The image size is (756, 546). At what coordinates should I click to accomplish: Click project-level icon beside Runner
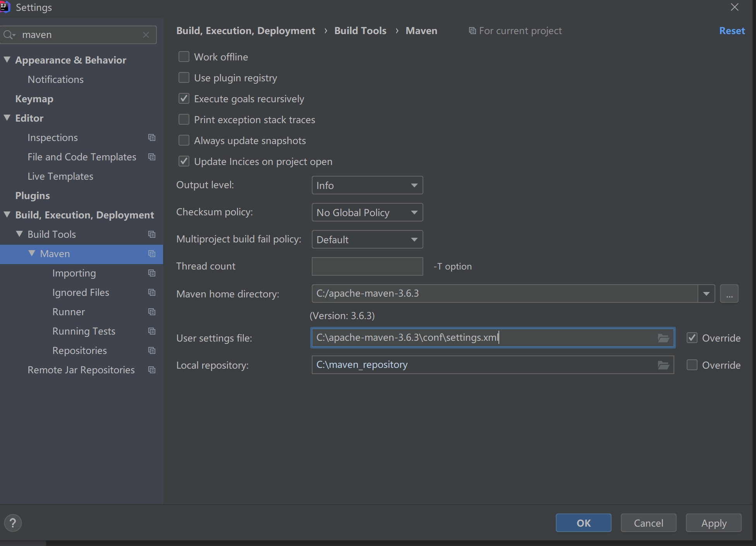152,312
